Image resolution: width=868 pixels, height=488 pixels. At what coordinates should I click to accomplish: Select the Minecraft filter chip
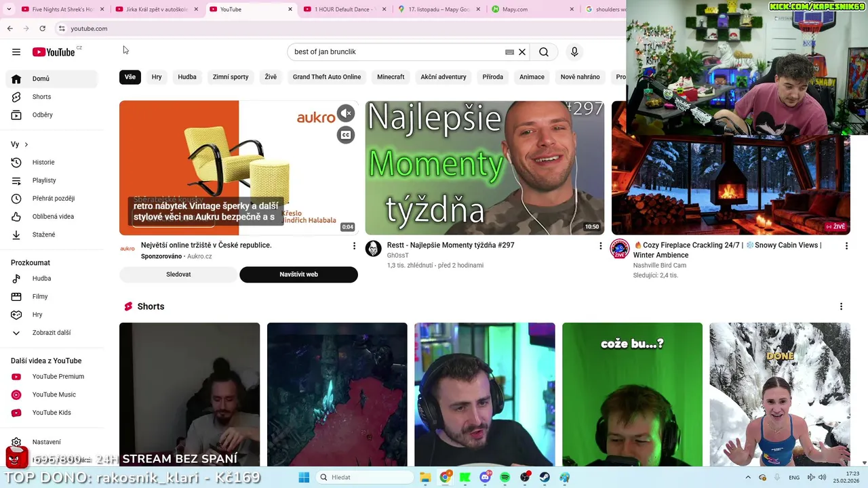391,77
